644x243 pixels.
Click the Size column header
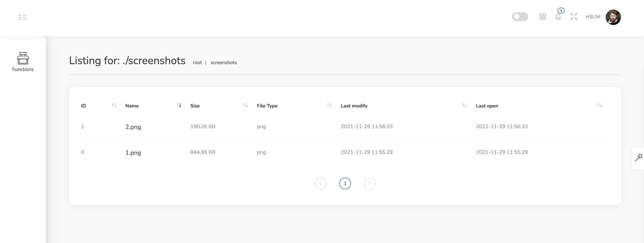point(195,106)
